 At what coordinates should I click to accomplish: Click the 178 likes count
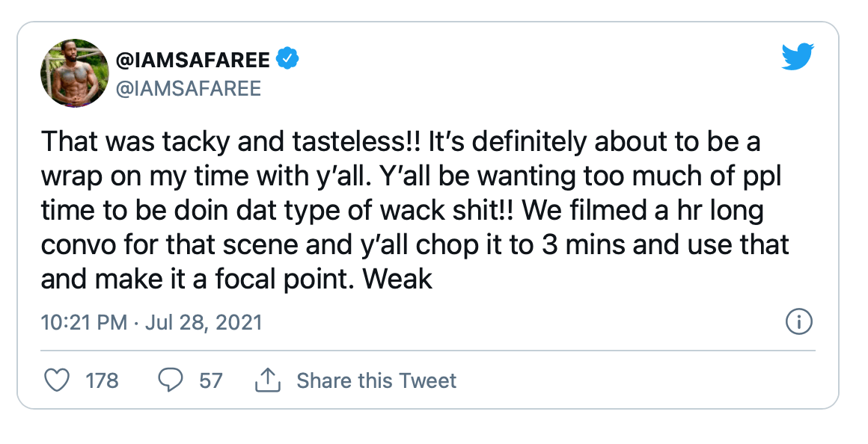(102, 380)
